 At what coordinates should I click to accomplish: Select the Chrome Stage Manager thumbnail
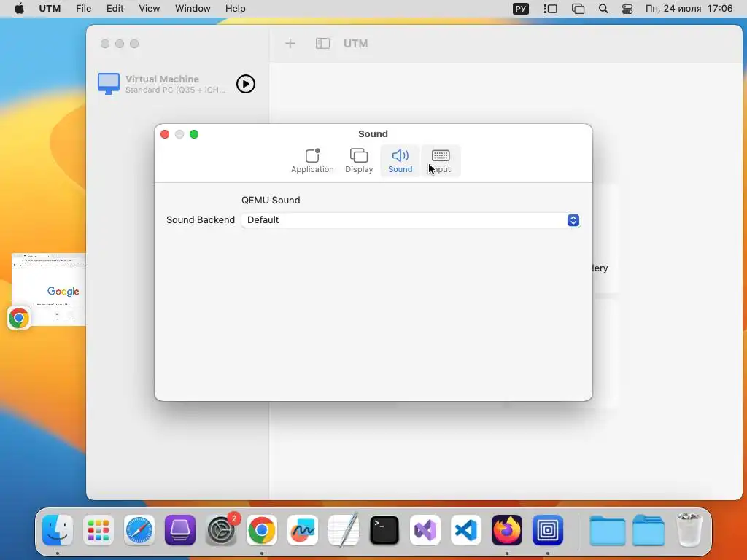(x=49, y=289)
